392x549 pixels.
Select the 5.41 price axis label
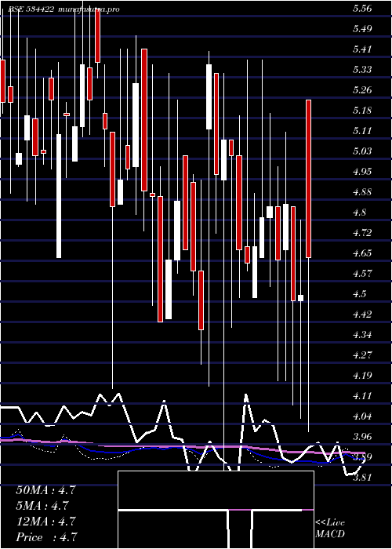(362, 49)
